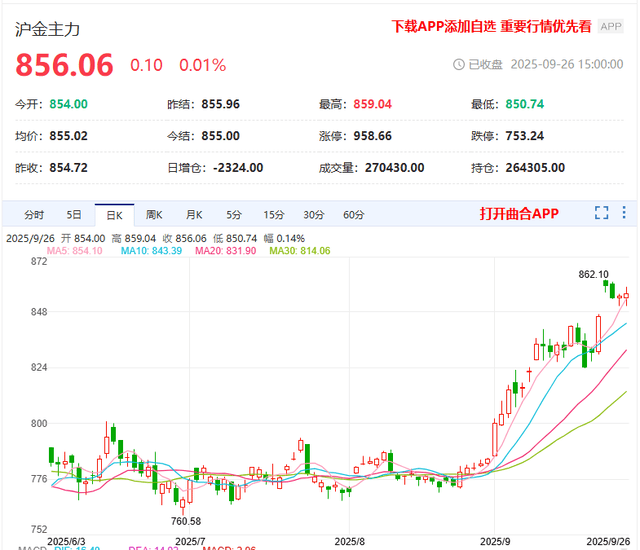Viewport: 640px width, 550px height.
Task: Click the 昨收 value 854.72
Action: 69,168
